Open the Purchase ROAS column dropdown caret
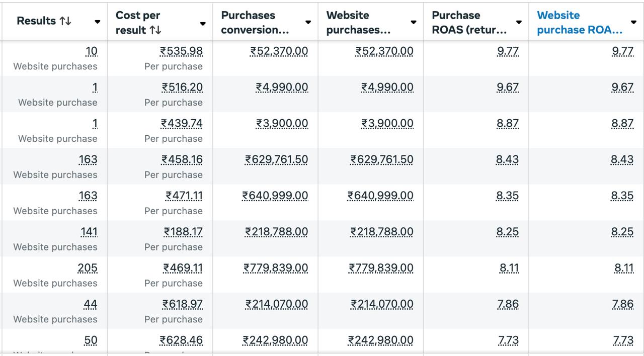The height and width of the screenshot is (356, 644). [519, 23]
